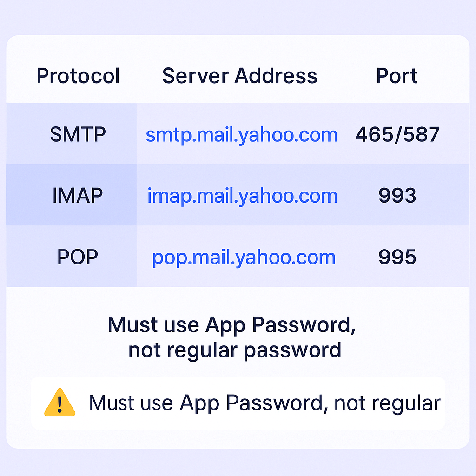Click the word Address in header
The image size is (476, 476).
(276, 76)
